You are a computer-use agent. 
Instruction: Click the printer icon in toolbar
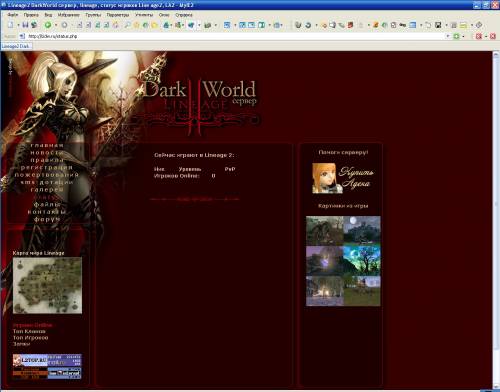click(208, 25)
